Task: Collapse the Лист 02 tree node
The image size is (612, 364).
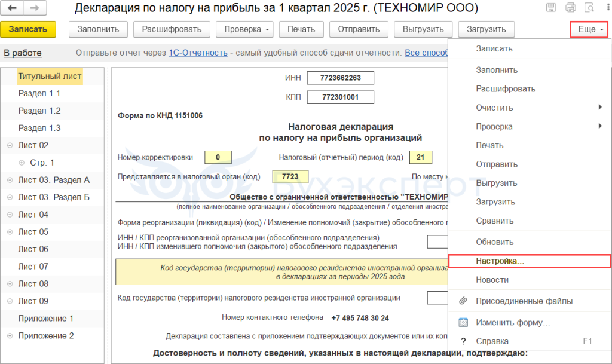Action: (x=10, y=145)
